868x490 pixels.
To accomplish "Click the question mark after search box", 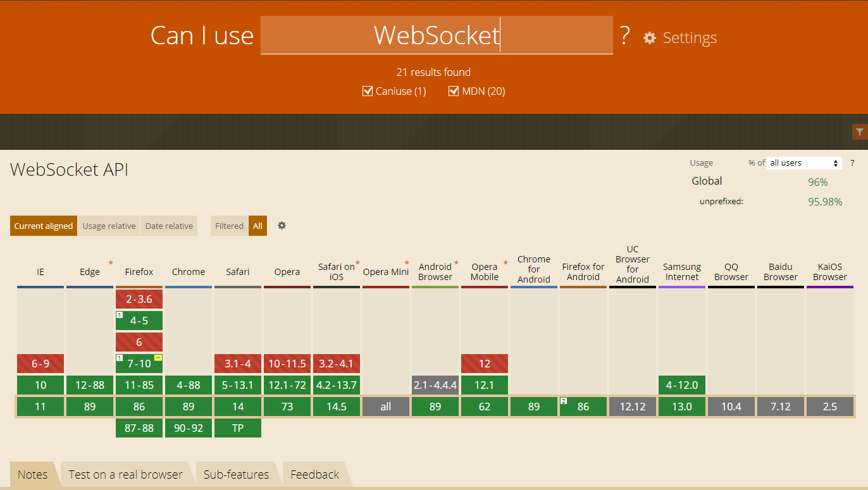I will 624,36.
